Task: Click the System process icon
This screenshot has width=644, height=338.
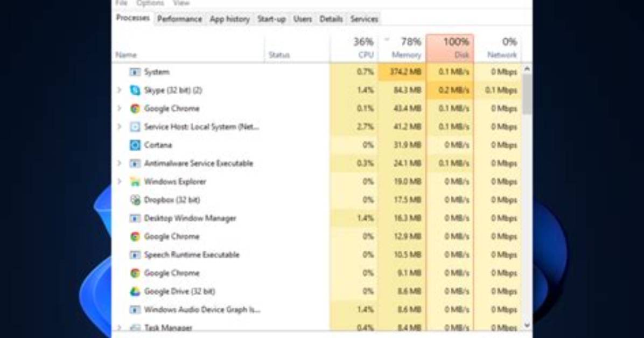Action: coord(135,72)
